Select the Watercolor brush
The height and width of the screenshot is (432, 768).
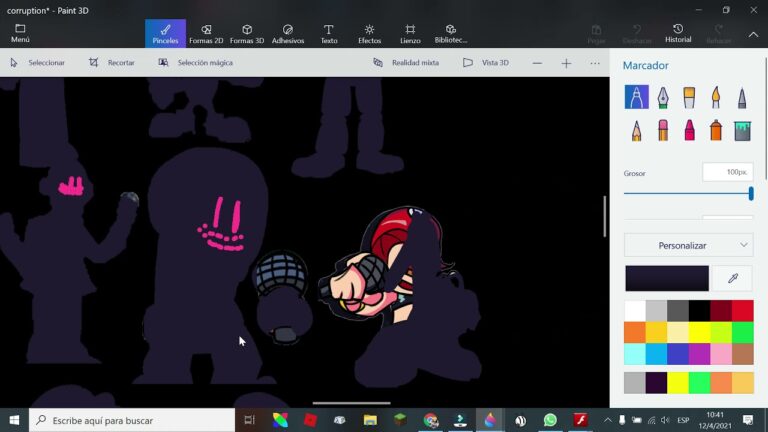tap(716, 97)
